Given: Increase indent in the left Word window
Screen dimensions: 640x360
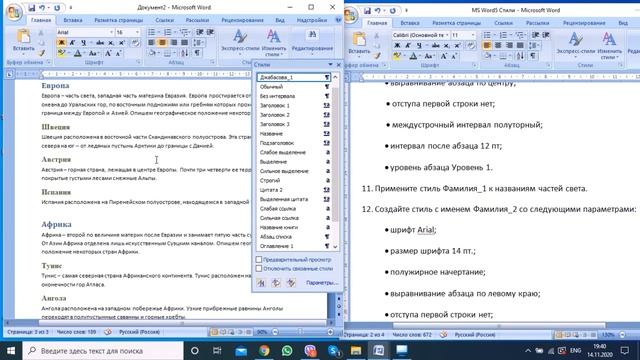Looking at the screenshot, I should tap(210, 32).
